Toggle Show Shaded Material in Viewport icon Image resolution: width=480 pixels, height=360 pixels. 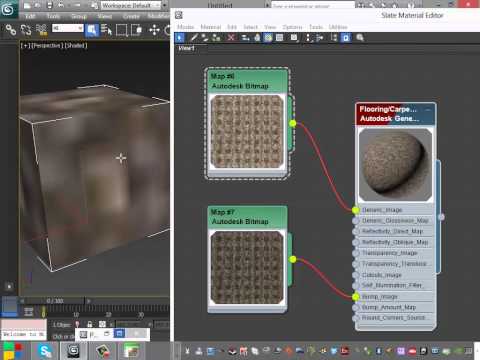tap(268, 38)
